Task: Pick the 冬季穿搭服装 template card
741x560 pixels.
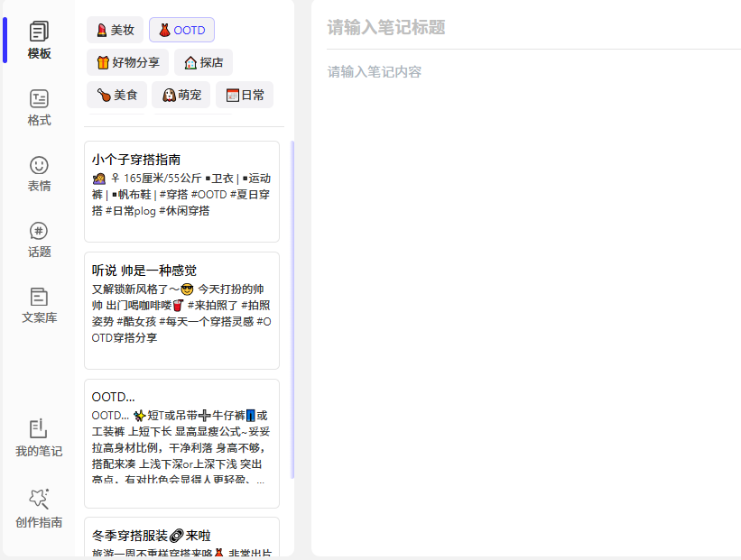Action: pos(181,537)
